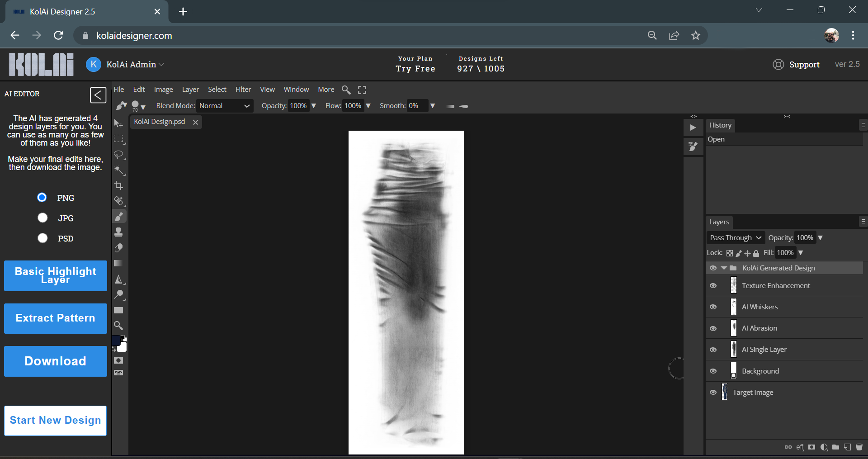Delete layer with trash icon
The image size is (868, 459).
[859, 447]
